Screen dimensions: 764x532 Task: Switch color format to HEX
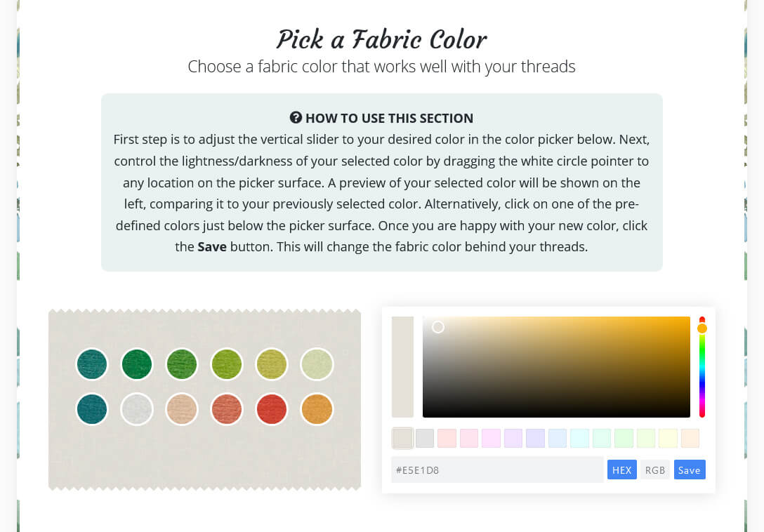(621, 470)
